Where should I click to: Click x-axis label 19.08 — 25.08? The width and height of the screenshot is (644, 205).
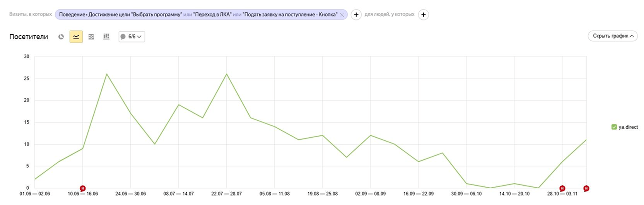[x=323, y=194]
